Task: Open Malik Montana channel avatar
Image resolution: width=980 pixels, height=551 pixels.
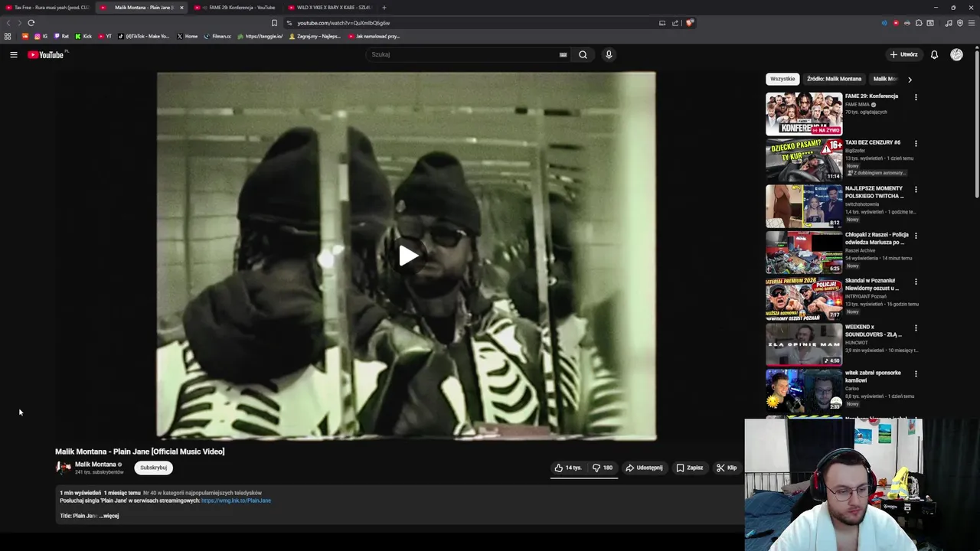Action: [63, 467]
